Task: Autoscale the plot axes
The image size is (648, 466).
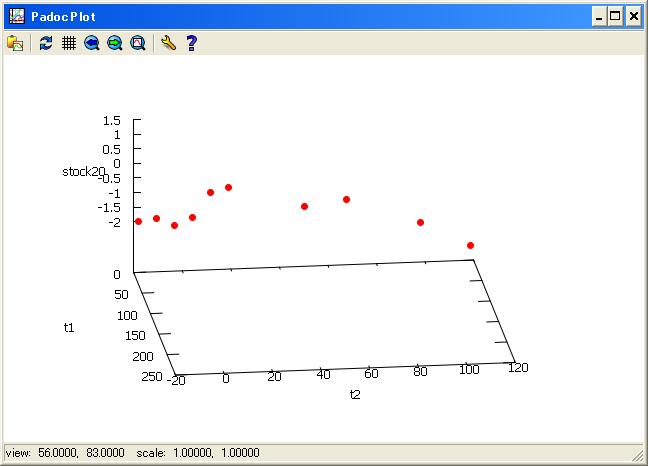Action: pos(138,43)
